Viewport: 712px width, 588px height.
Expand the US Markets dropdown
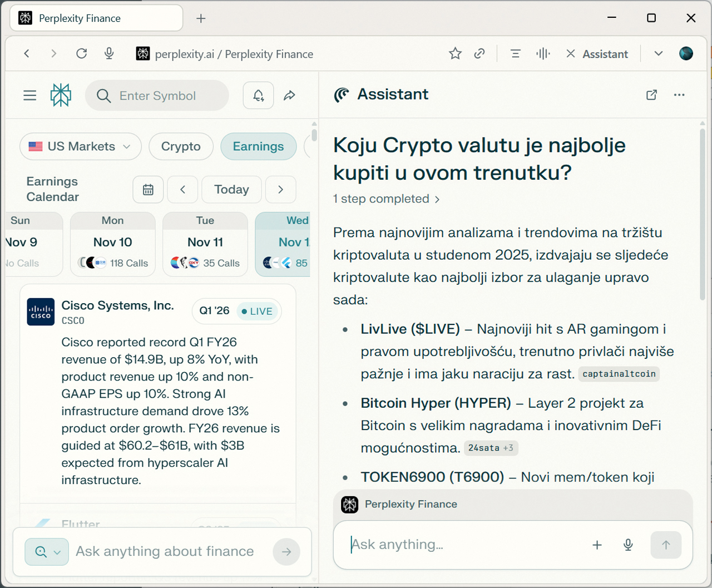[81, 146]
